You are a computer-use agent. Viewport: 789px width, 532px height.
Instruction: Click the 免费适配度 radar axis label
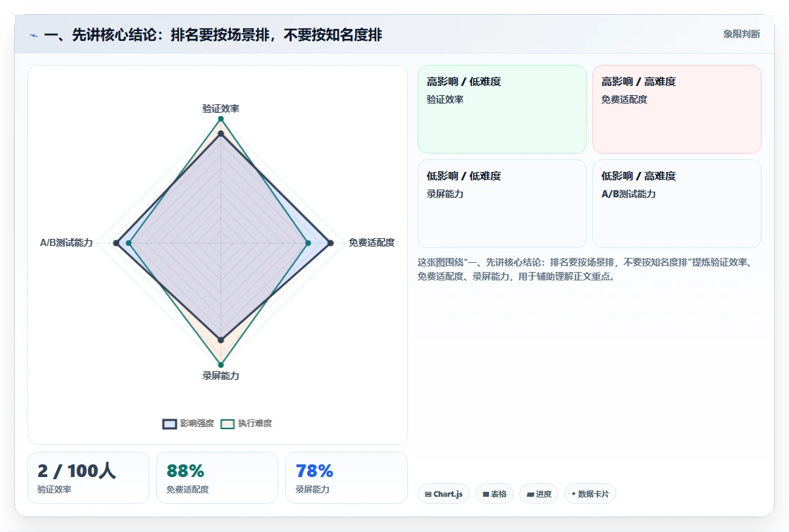[x=372, y=242]
